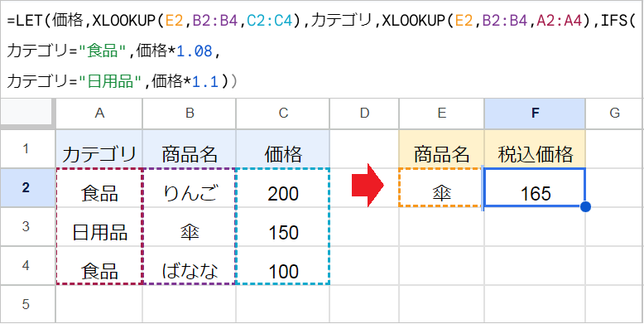Click cell A4 containing 食品
The width and height of the screenshot is (644, 324).
[x=99, y=265]
